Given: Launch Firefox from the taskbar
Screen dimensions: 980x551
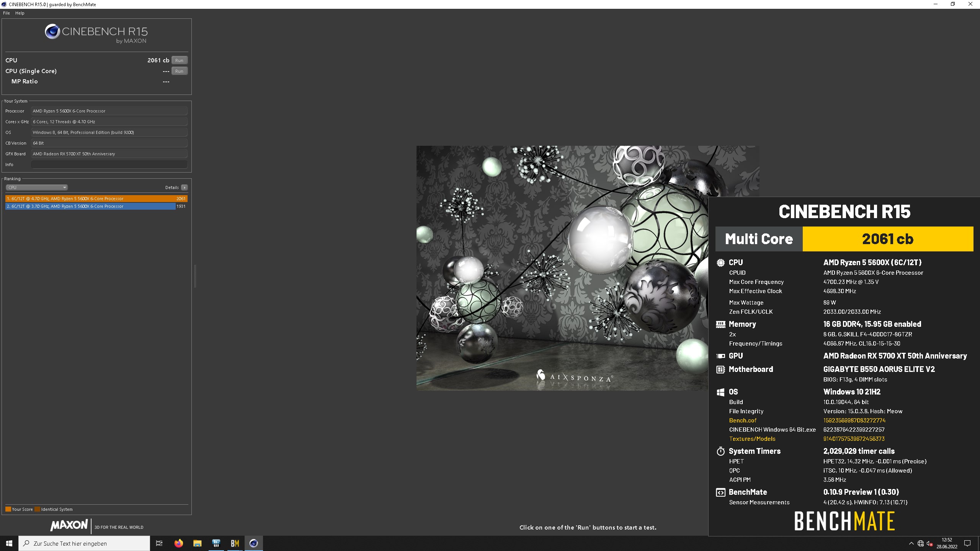Looking at the screenshot, I should click(x=178, y=543).
